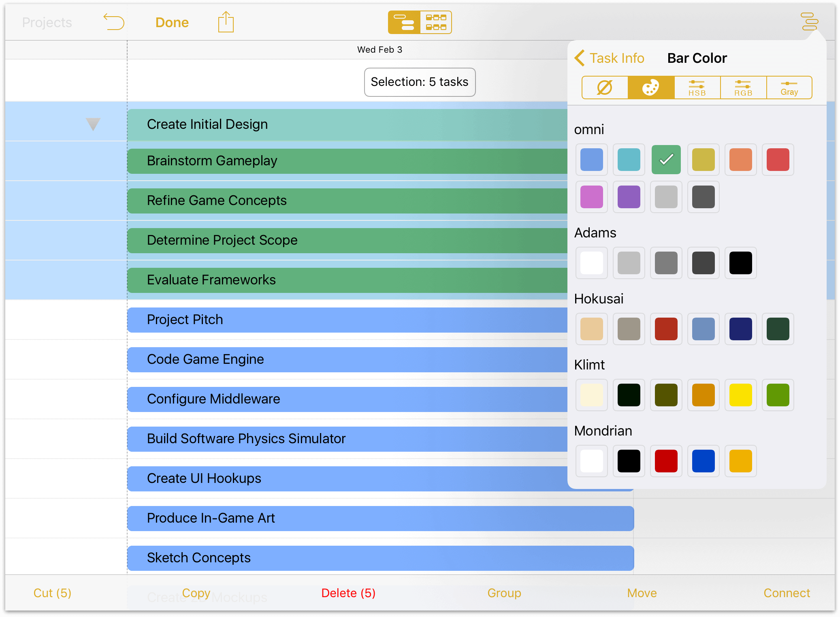Tap Connect in bottom bar
The height and width of the screenshot is (617, 840).
[787, 593]
